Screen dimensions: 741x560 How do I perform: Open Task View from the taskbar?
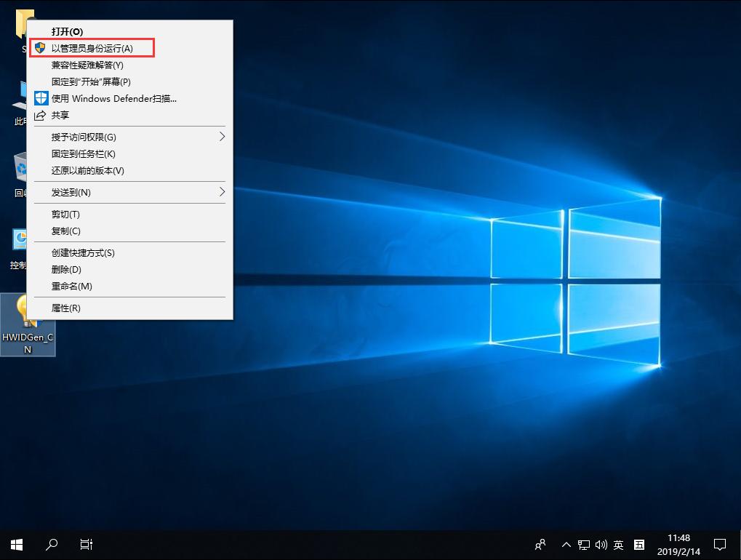point(86,544)
